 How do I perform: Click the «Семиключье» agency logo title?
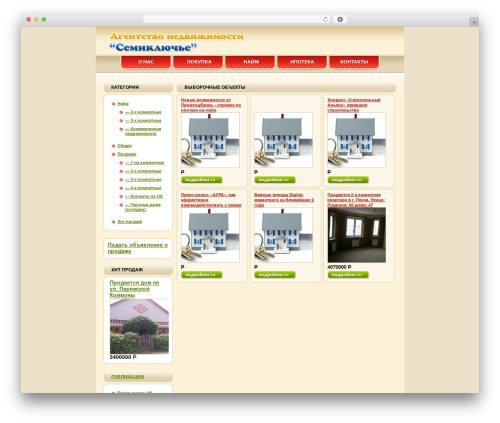click(x=153, y=47)
